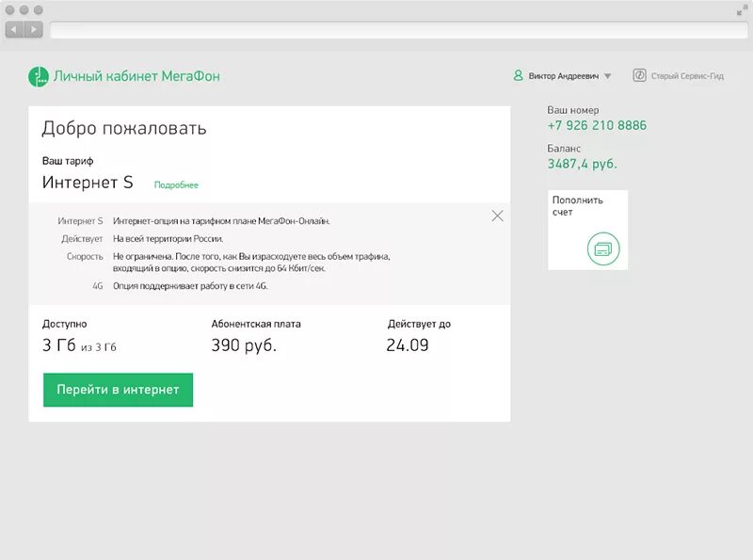Click the fullscreen expand icon
Screen dimensions: 753x560
tap(742, 10)
